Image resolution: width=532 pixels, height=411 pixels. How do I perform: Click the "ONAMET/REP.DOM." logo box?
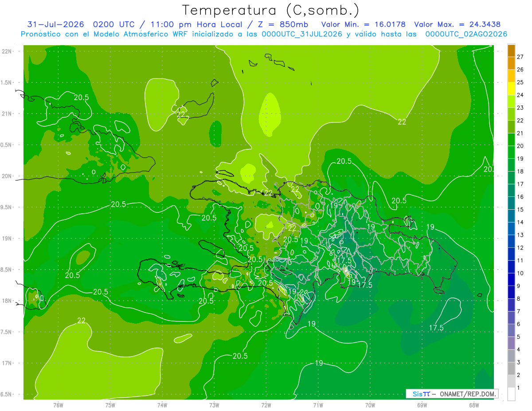452,394
